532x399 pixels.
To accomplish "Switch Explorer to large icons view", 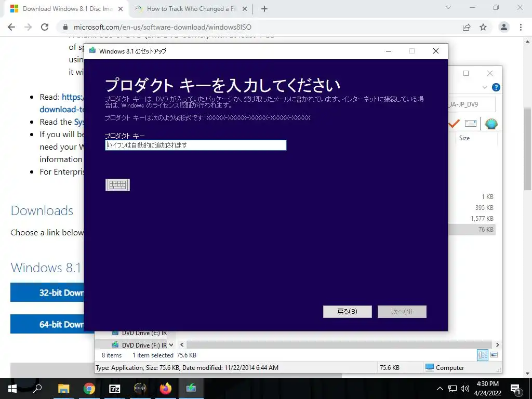I will pyautogui.click(x=494, y=355).
